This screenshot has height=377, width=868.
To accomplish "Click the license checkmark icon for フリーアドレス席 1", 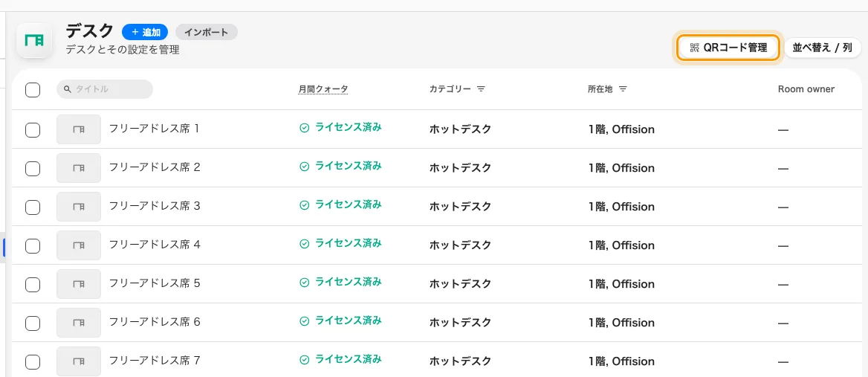I will click(304, 128).
